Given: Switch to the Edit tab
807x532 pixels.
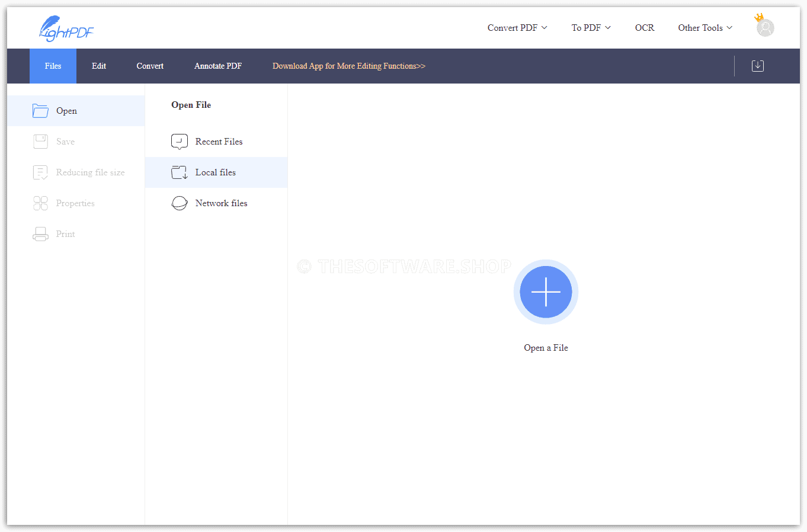Looking at the screenshot, I should [99, 66].
